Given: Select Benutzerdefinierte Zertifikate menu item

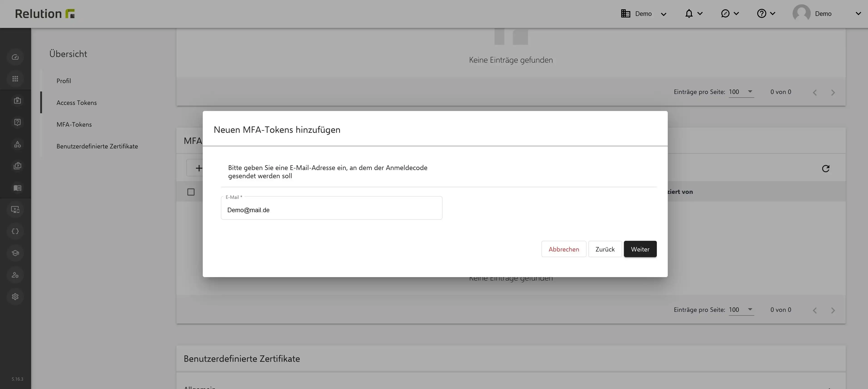Looking at the screenshot, I should 97,147.
